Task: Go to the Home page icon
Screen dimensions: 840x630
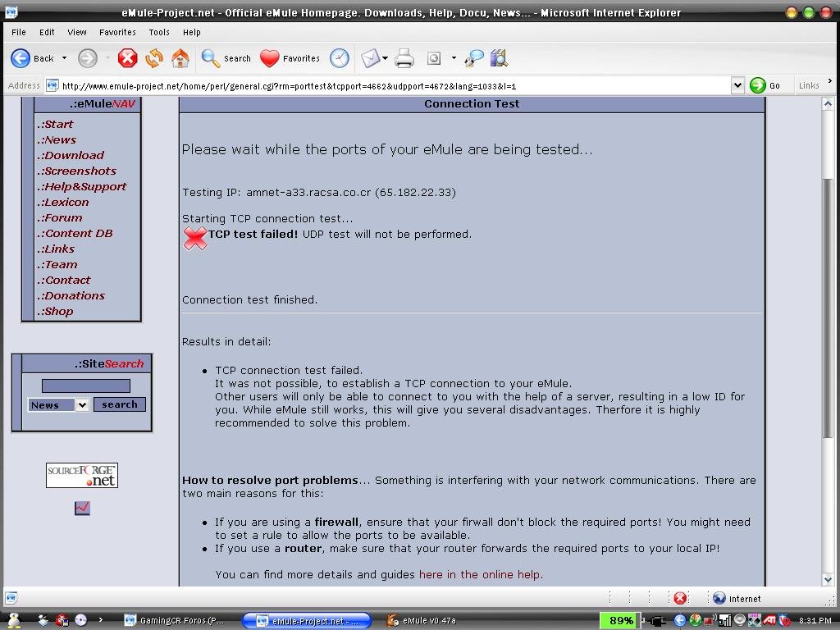Action: click(x=180, y=58)
